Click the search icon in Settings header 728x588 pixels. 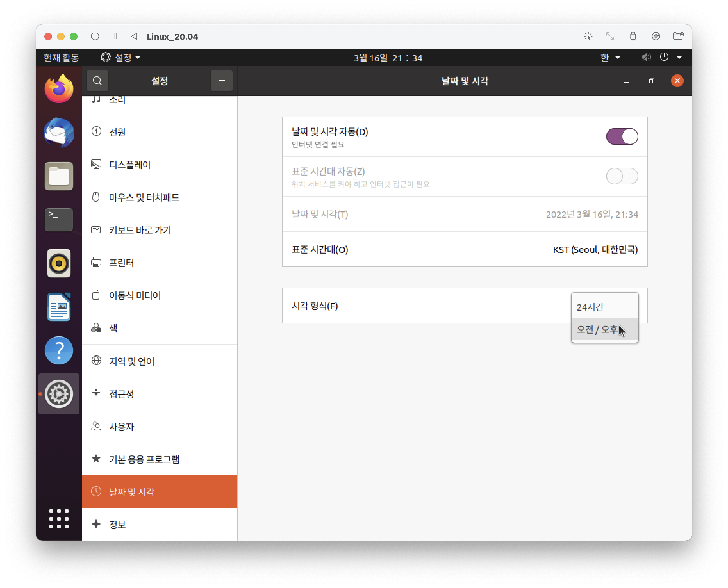(x=97, y=81)
